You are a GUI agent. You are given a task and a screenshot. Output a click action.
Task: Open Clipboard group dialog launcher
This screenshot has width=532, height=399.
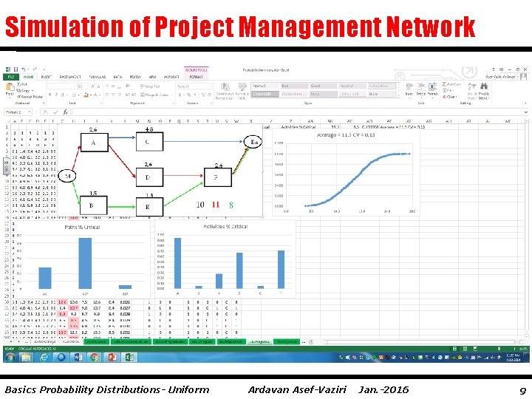point(44,103)
